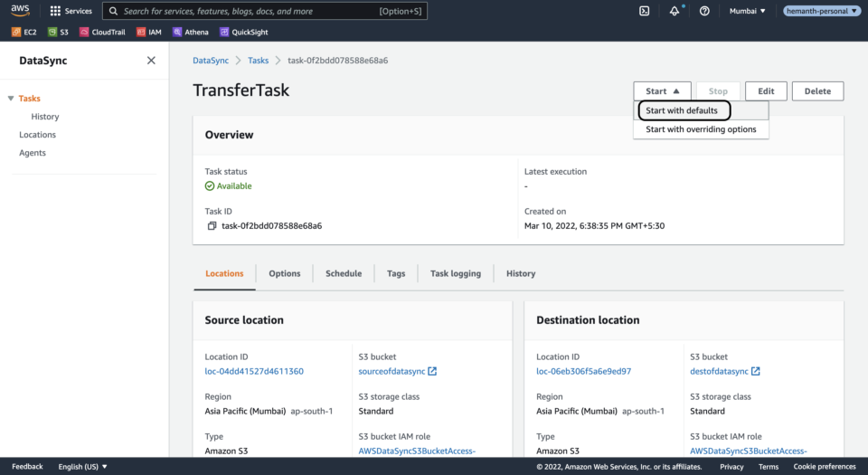Open the Terms footer link
868x475 pixels.
point(769,467)
